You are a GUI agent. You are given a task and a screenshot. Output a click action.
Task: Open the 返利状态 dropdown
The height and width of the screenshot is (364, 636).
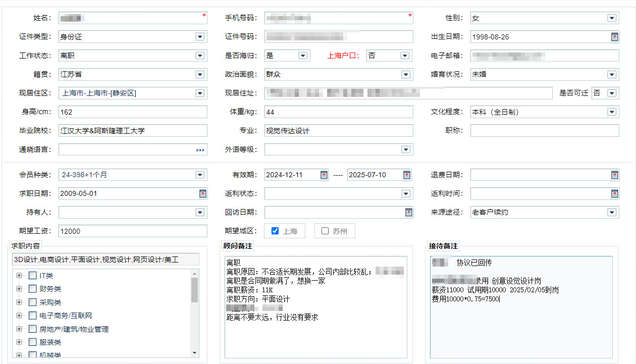pyautogui.click(x=406, y=193)
